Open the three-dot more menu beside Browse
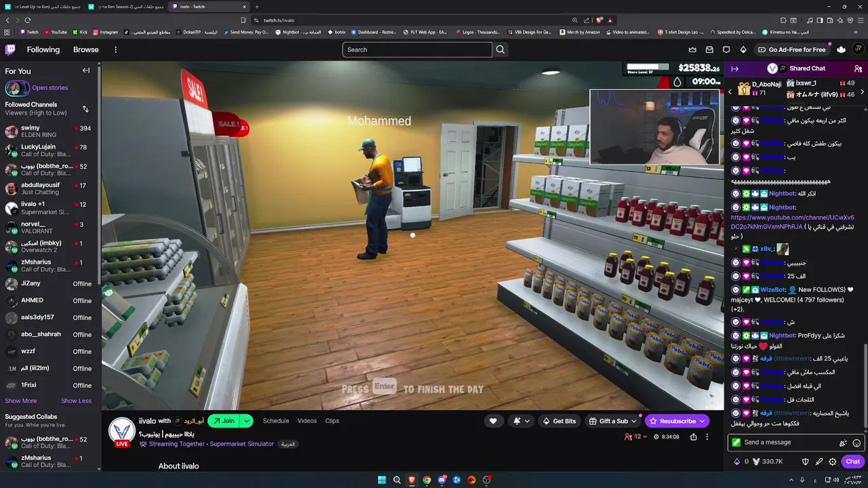The height and width of the screenshot is (488, 868). pos(115,49)
